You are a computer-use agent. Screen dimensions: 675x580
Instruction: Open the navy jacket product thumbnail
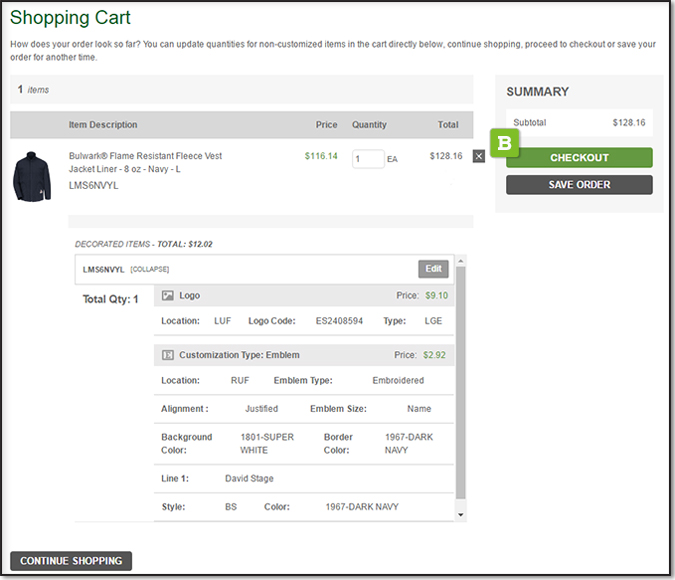click(32, 175)
